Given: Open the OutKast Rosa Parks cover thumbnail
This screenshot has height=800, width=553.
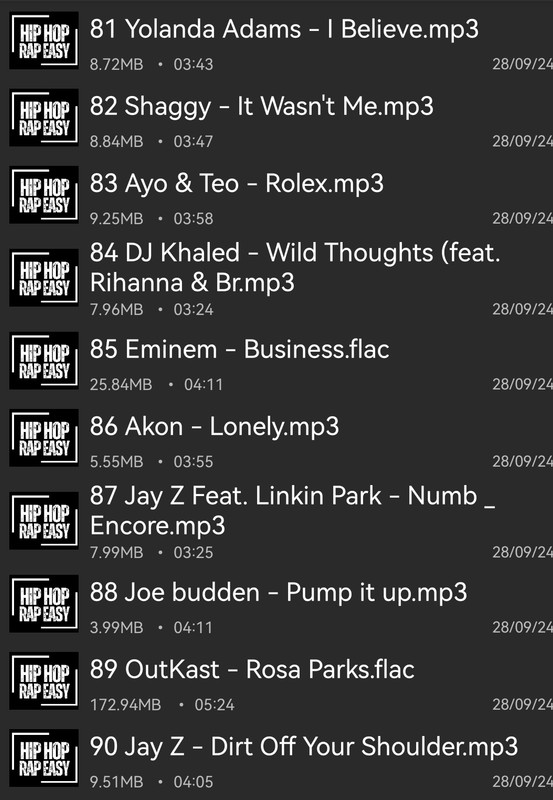Looking at the screenshot, I should pyautogui.click(x=44, y=681).
